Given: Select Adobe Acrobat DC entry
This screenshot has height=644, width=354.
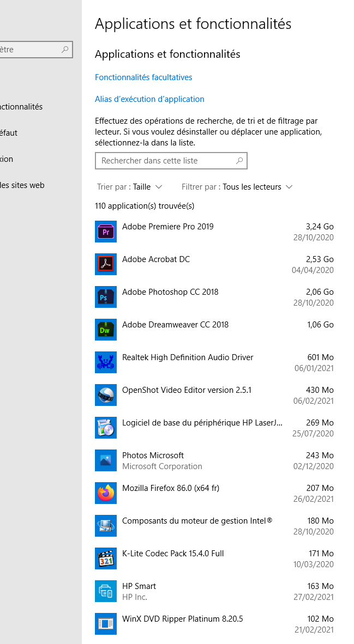Looking at the screenshot, I should coord(214,264).
